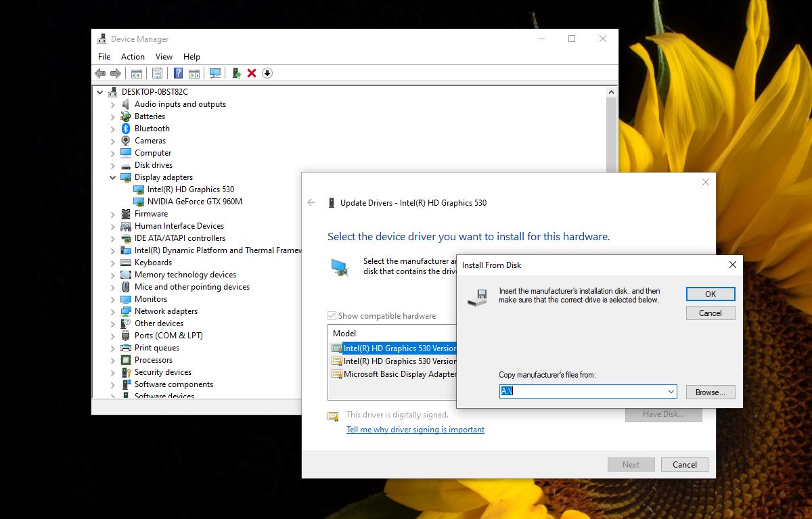Click the Browse... button
This screenshot has height=519, width=812.
[710, 392]
